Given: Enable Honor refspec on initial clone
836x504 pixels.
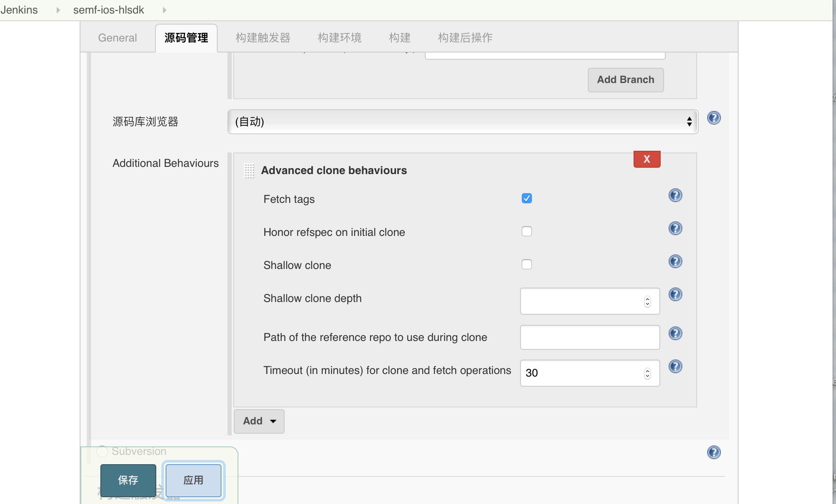Looking at the screenshot, I should [526, 231].
